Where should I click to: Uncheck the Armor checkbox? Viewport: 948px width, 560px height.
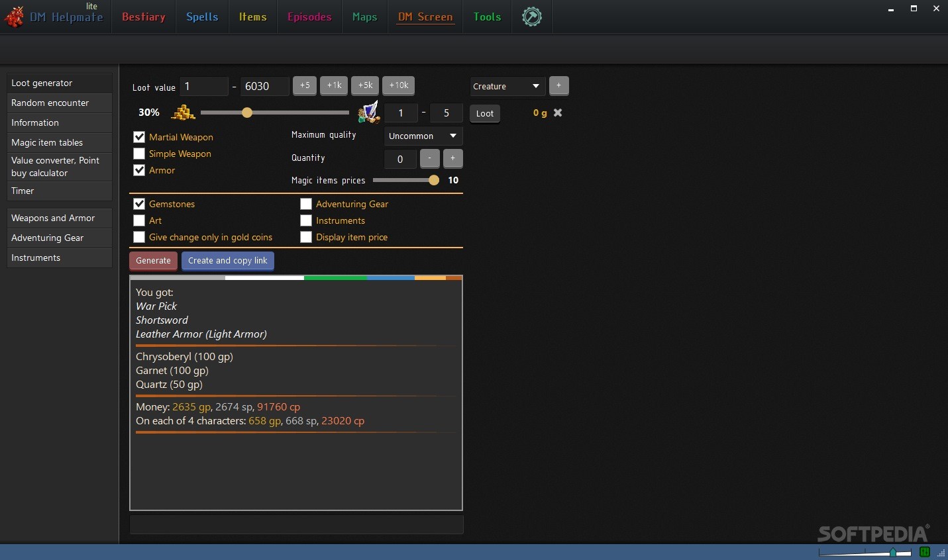pyautogui.click(x=139, y=170)
